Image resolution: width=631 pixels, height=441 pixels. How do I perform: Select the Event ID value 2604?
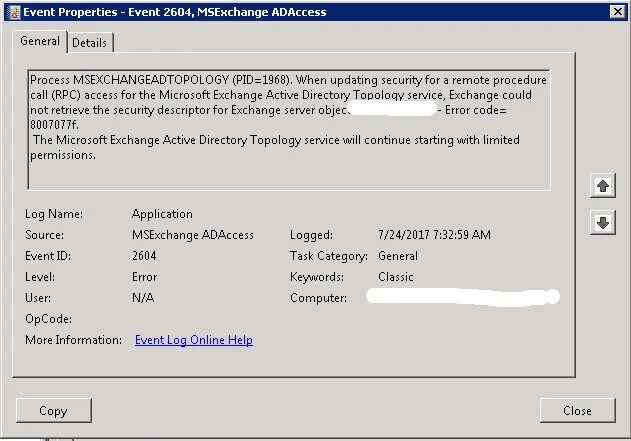144,256
